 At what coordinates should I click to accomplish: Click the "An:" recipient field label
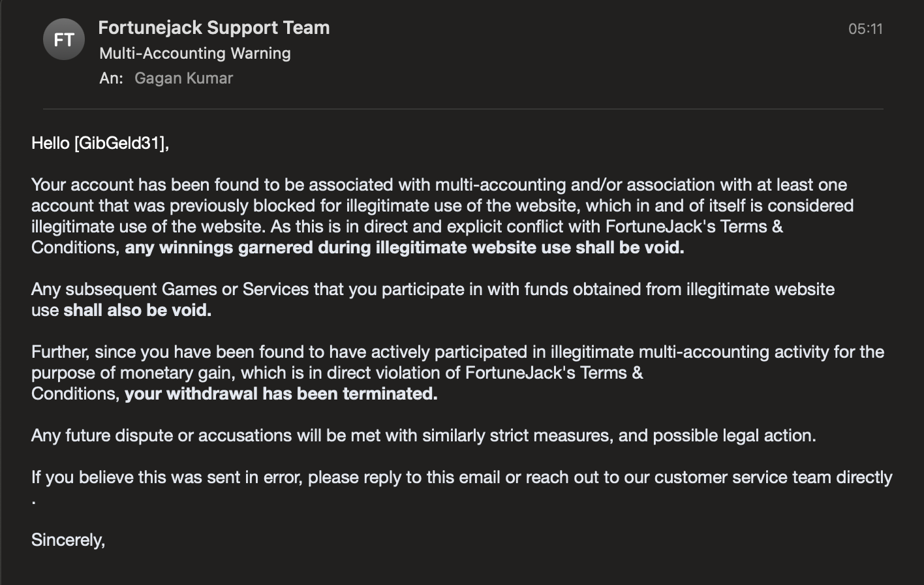[x=111, y=78]
